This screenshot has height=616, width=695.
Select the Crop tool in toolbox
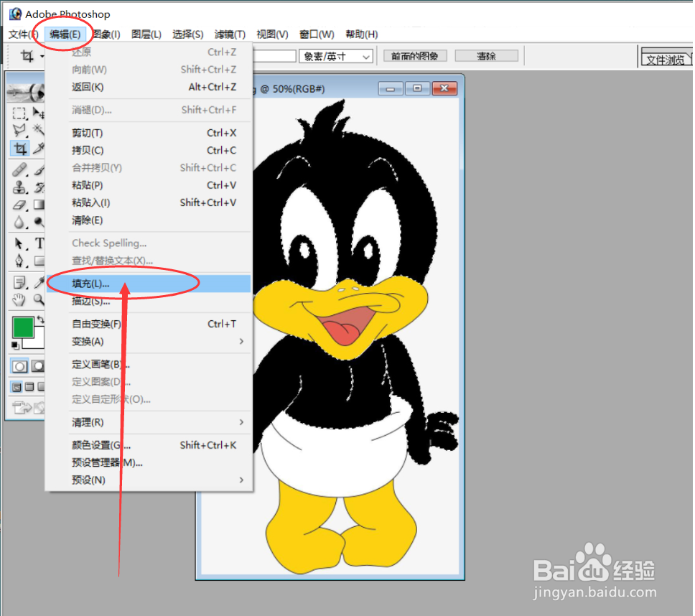tap(19, 149)
